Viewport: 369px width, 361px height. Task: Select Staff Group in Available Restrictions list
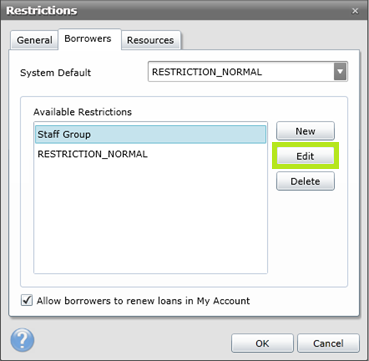click(x=151, y=134)
